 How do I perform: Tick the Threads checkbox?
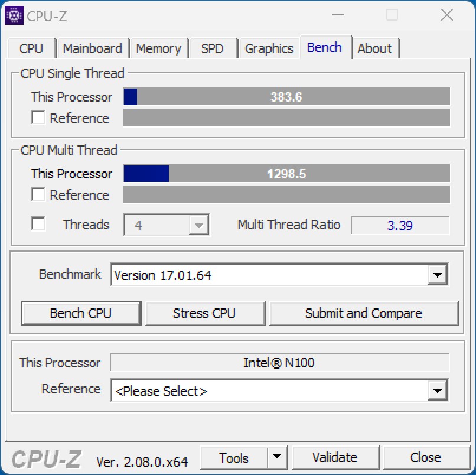tap(38, 224)
